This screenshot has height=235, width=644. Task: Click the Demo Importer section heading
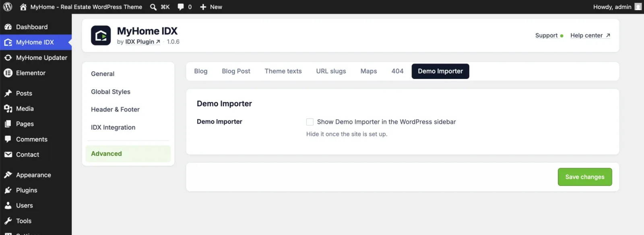coord(224,103)
